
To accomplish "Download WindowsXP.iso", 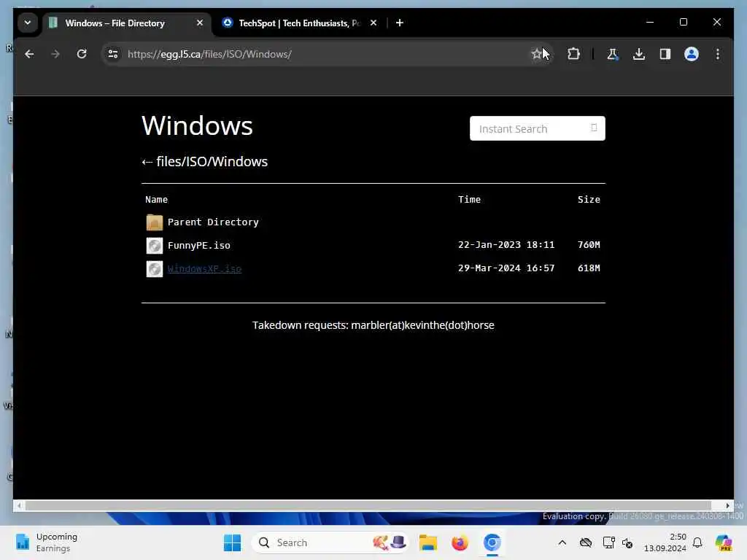I will coord(204,269).
